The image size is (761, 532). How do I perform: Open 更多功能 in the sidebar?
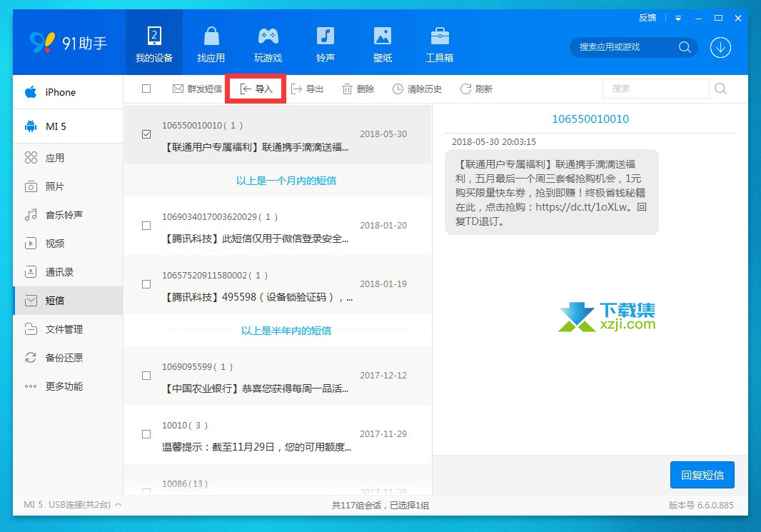(68, 386)
